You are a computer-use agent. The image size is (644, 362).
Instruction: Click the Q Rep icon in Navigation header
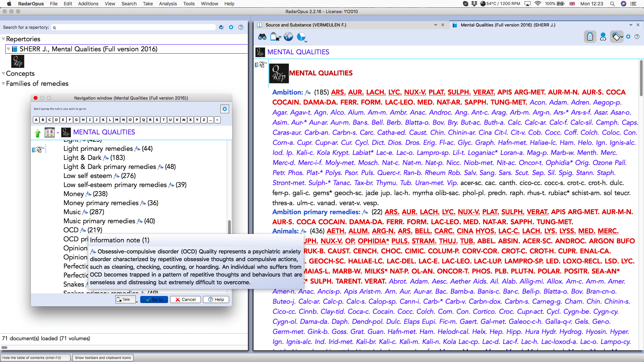click(x=66, y=132)
